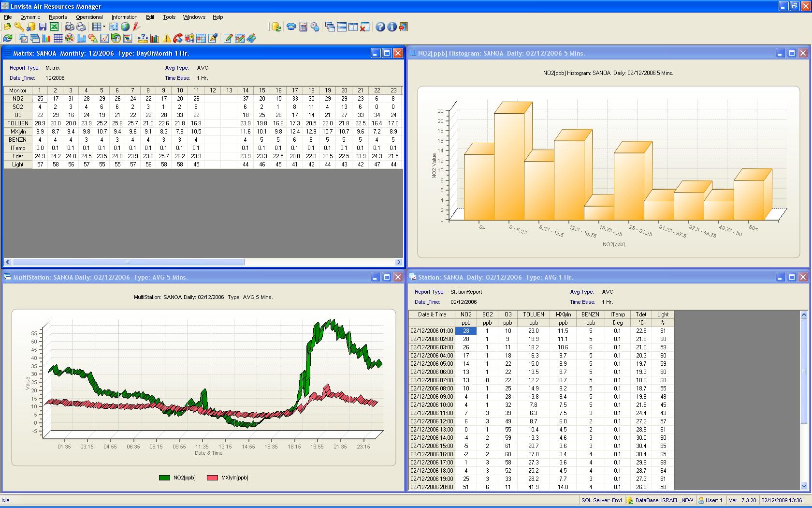Close all windows using the red X icon
Image resolution: width=812 pixels, height=508 pixels.
coord(365,27)
